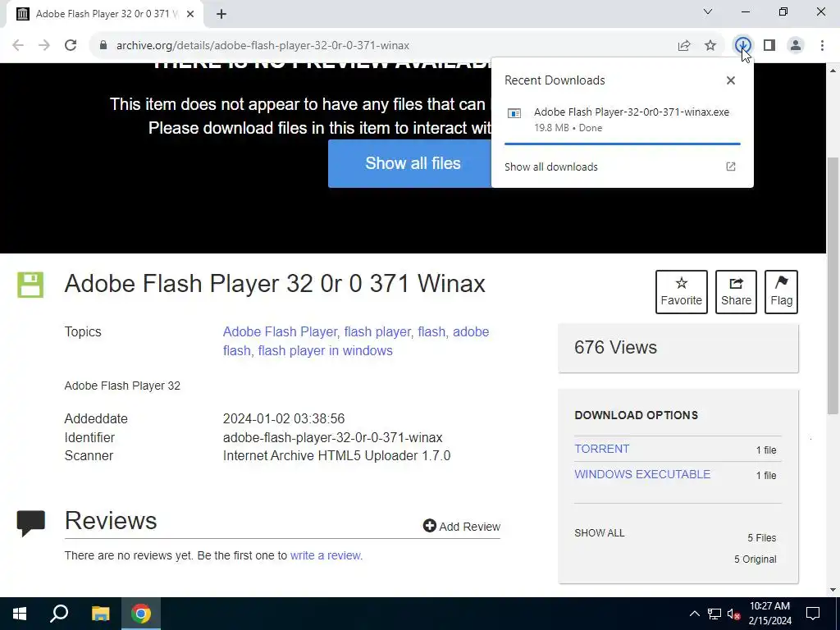Click WINDOWS EXECUTABLE download option

tap(642, 474)
